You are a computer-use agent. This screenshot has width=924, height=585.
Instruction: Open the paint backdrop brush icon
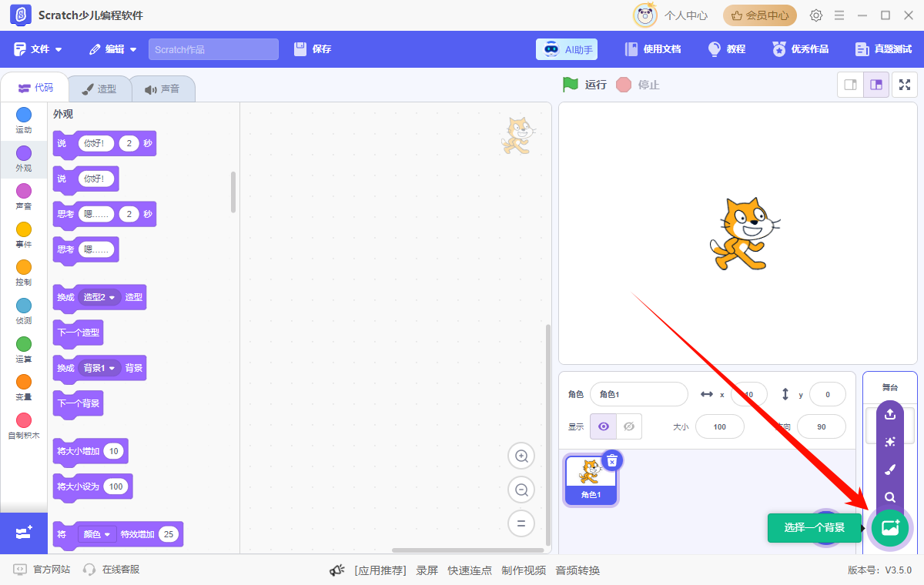[x=889, y=469]
